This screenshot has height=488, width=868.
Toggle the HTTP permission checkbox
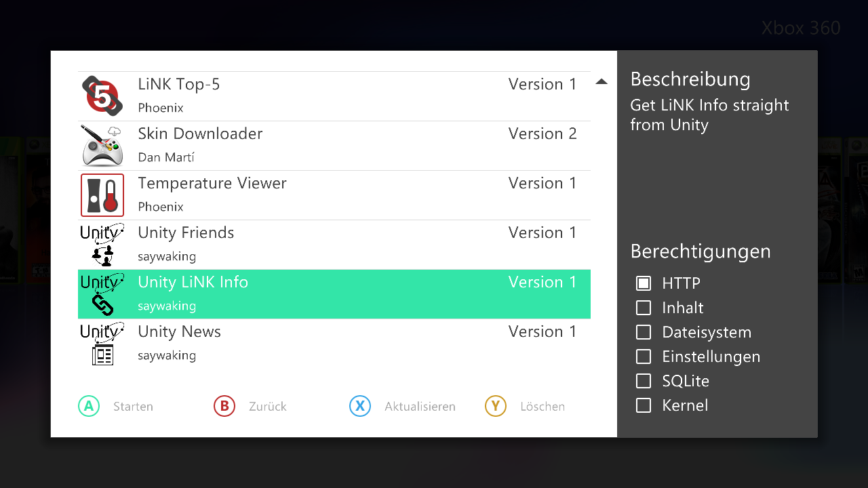click(x=644, y=283)
